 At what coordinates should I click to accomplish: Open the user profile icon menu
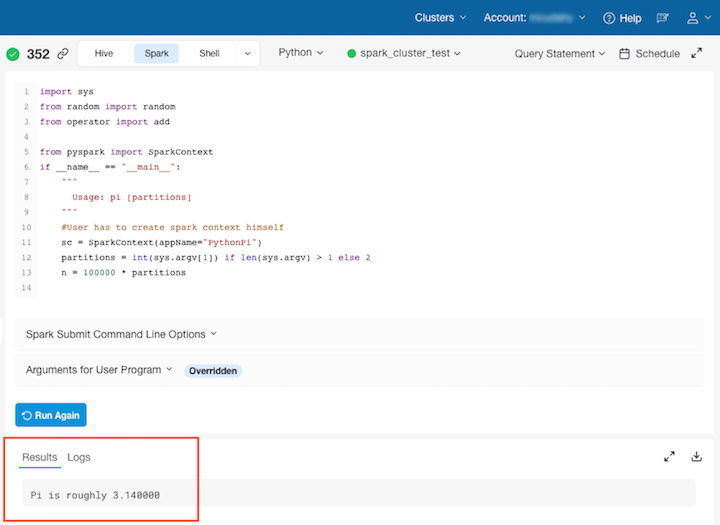[692, 18]
